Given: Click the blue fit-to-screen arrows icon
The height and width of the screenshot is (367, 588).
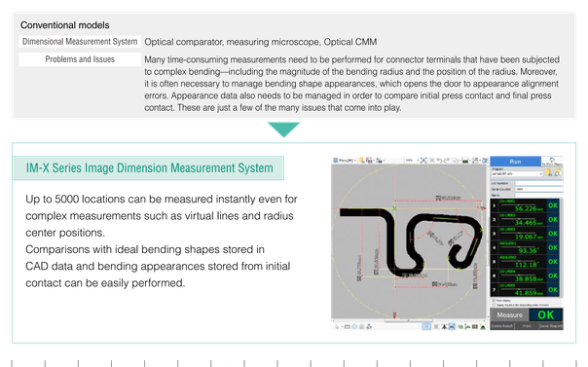Looking at the screenshot, I should point(423,161).
